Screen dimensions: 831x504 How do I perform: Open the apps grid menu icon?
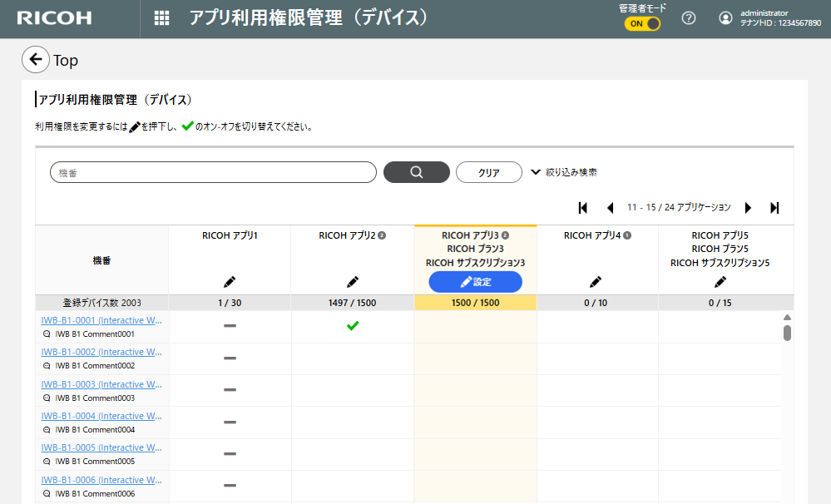[x=162, y=18]
